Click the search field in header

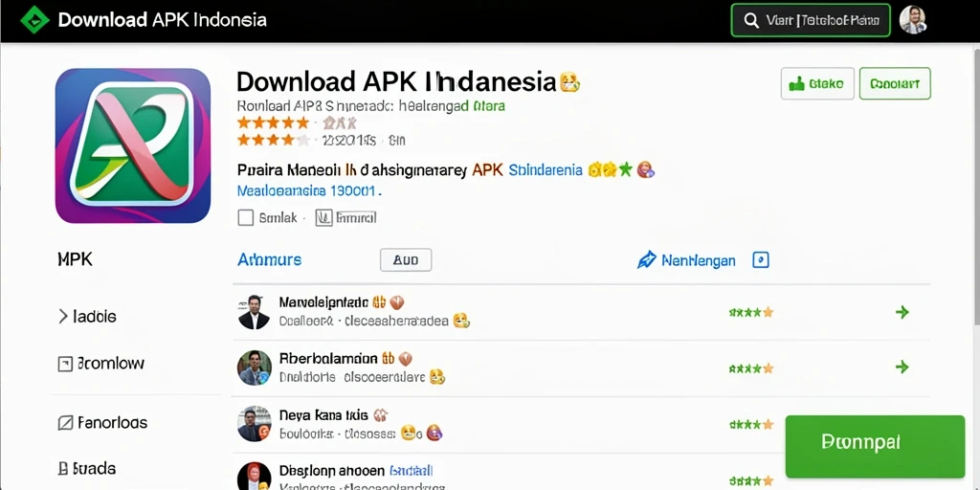[811, 20]
